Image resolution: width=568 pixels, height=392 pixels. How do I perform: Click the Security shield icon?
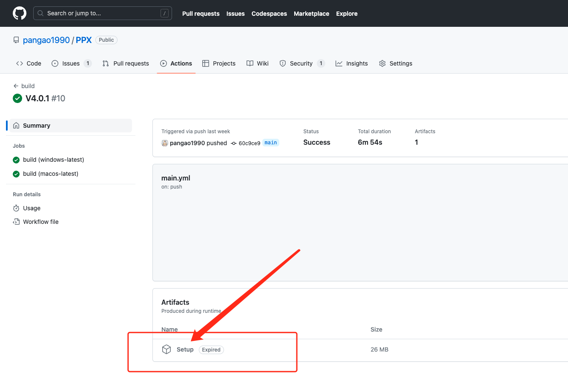point(283,63)
